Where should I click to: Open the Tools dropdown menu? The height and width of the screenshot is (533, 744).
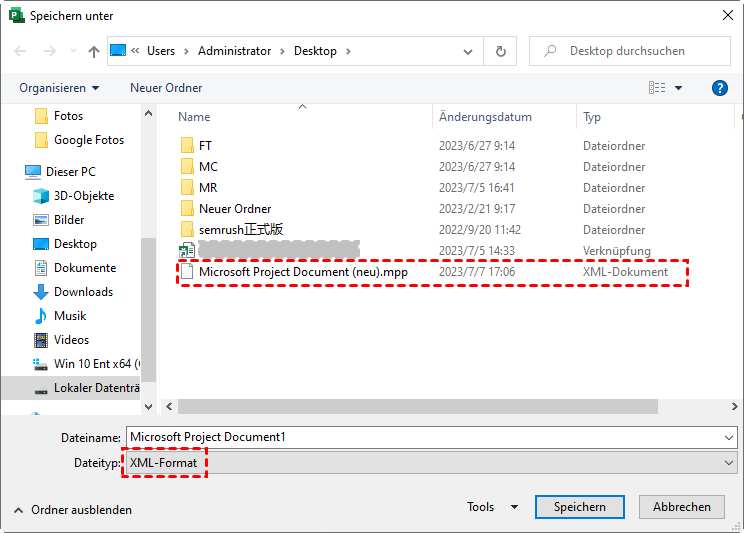tap(492, 507)
